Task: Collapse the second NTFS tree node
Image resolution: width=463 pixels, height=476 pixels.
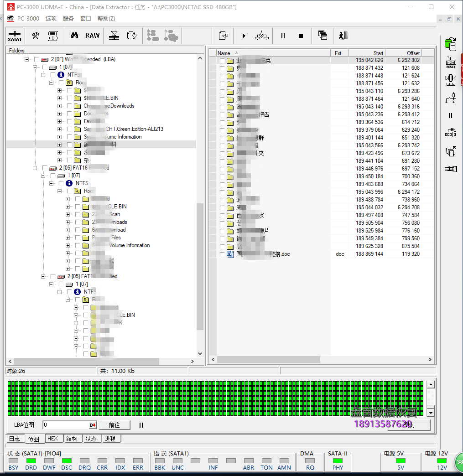Action: tap(52, 183)
